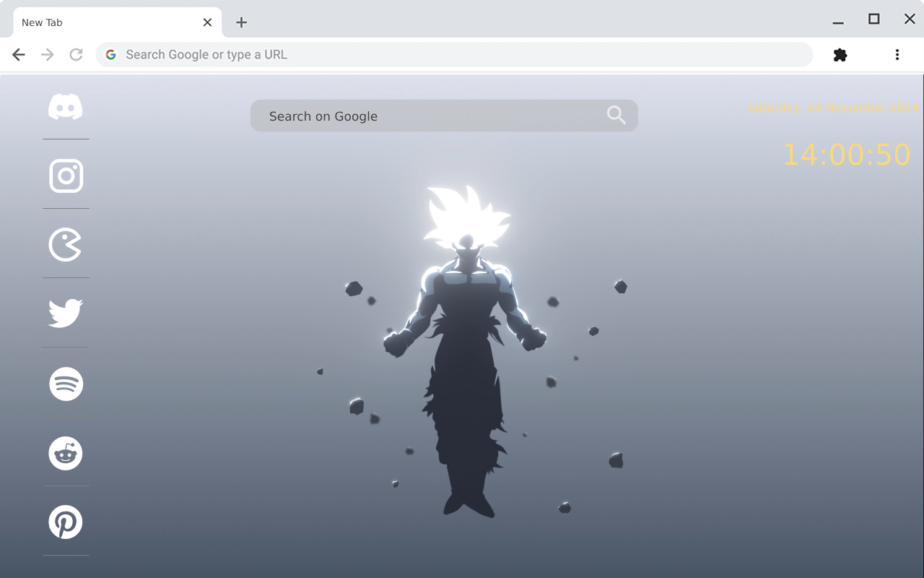This screenshot has width=924, height=578.
Task: Reload the page with the refresh icon
Action: tap(76, 54)
